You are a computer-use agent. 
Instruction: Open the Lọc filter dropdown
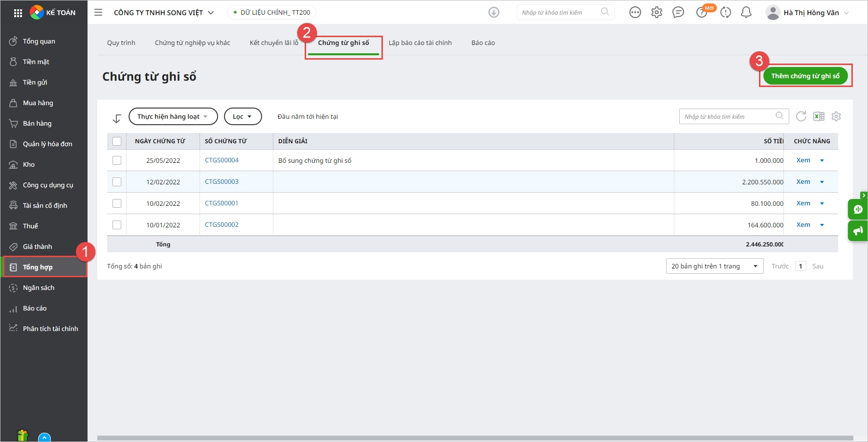[x=243, y=116]
